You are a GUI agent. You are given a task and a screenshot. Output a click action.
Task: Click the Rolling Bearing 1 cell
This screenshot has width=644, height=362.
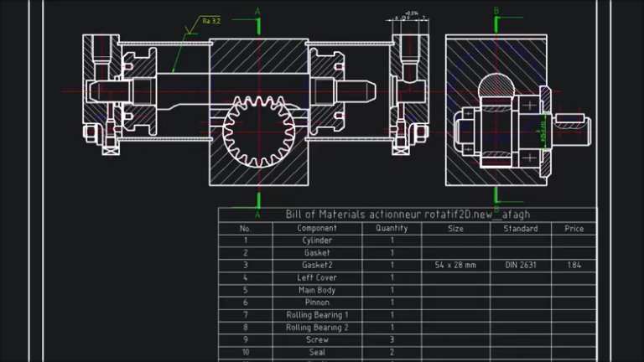coord(317,315)
